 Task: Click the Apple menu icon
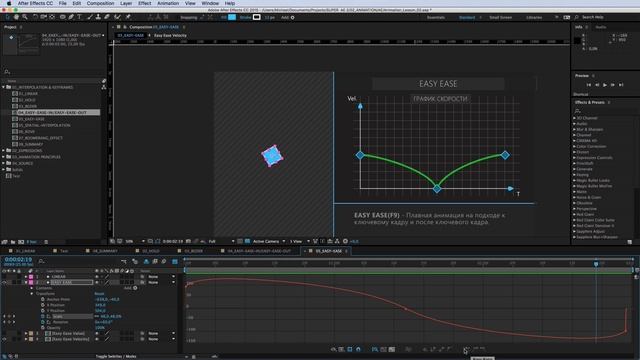pyautogui.click(x=9, y=3)
